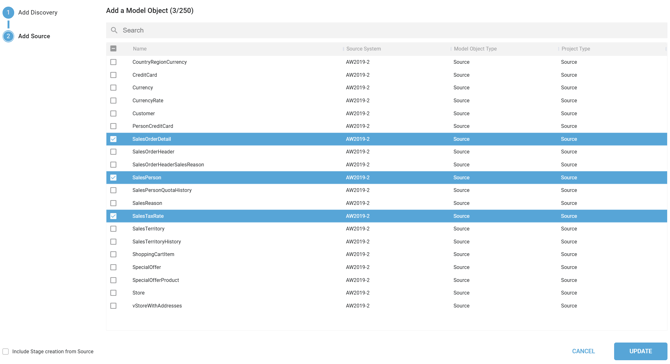
Task: Select the SalesTerritory name text
Action: [x=148, y=229]
